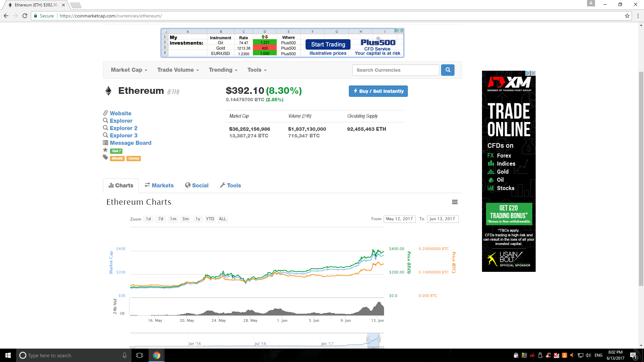
Task: Set chart zoom to 7d
Action: (161, 219)
